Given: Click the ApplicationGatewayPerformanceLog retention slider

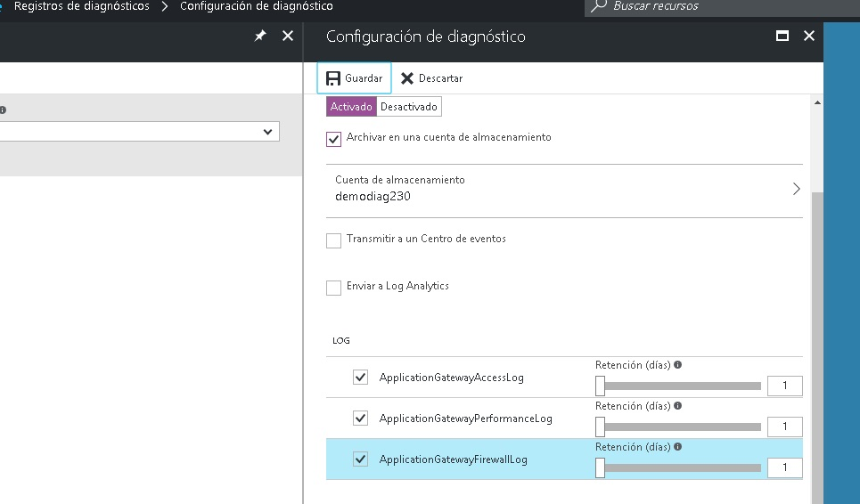Looking at the screenshot, I should 680,427.
